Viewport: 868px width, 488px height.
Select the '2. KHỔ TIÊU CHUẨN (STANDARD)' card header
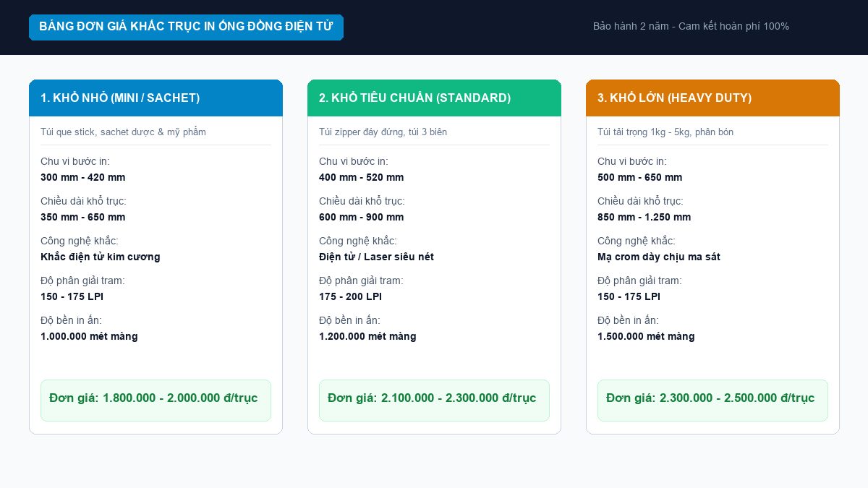434,98
